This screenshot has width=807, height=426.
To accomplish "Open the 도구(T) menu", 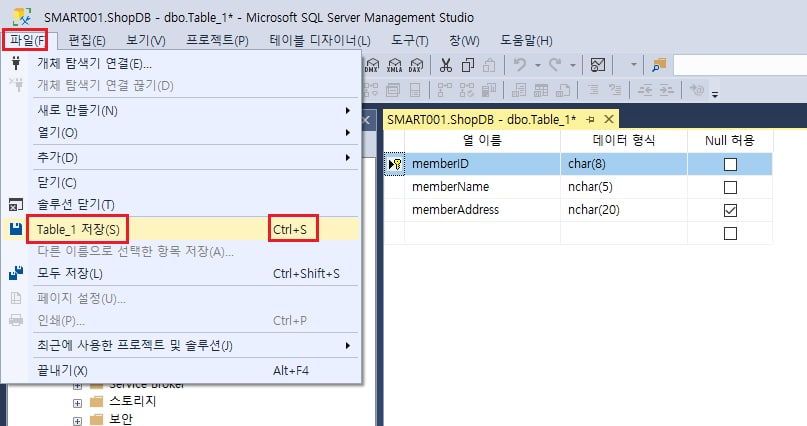I will [x=410, y=41].
